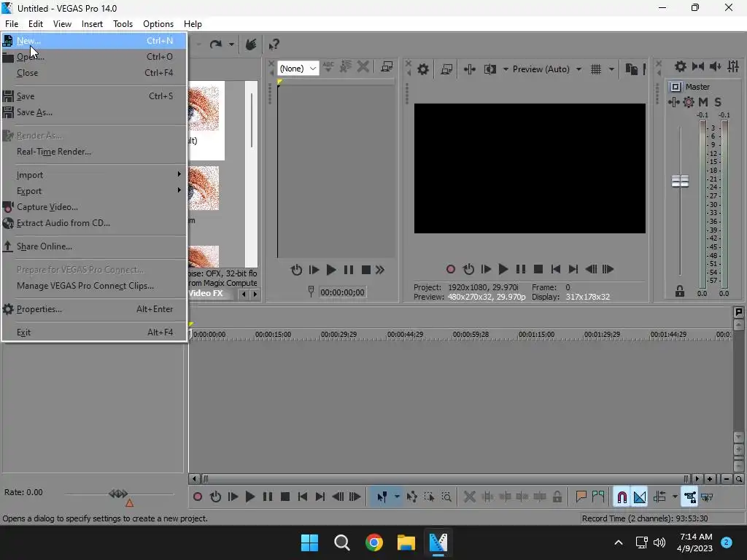Image resolution: width=747 pixels, height=560 pixels.
Task: Click the Downmix Output icon
Action: pos(698,66)
